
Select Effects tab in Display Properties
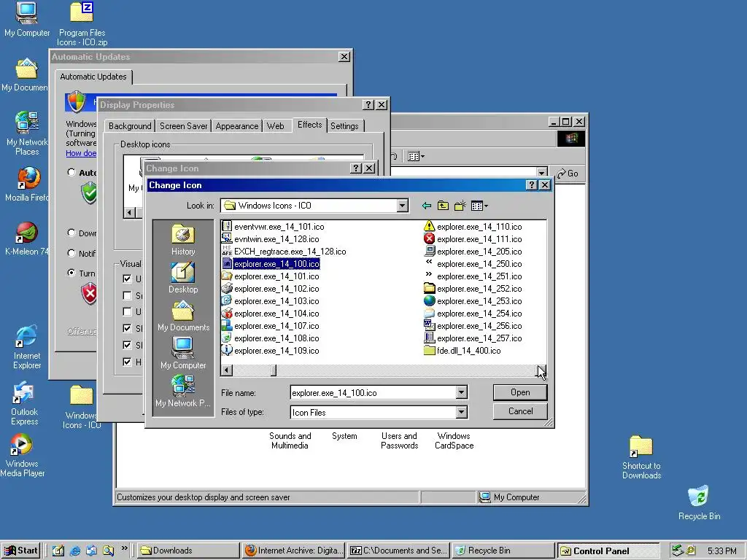click(x=309, y=125)
